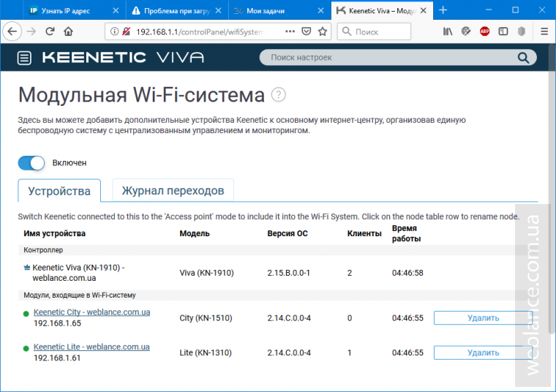Click Lite (KN-1310) model cell
The image size is (556, 392).
coord(206,353)
